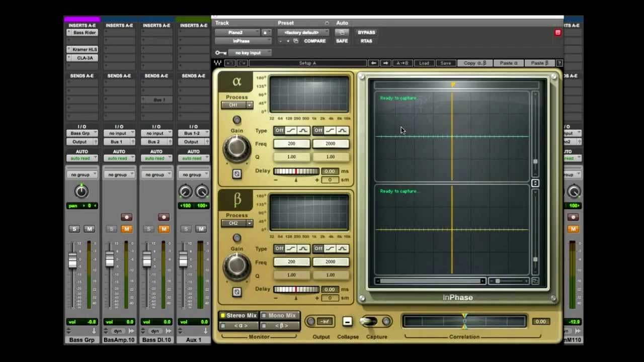Open Bass Grp input selector
Screen dimensions: 644x362
click(82, 133)
